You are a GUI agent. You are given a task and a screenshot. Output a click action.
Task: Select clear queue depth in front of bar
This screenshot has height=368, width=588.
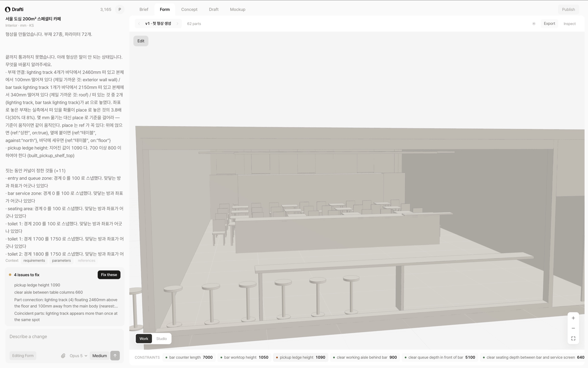pos(440,357)
